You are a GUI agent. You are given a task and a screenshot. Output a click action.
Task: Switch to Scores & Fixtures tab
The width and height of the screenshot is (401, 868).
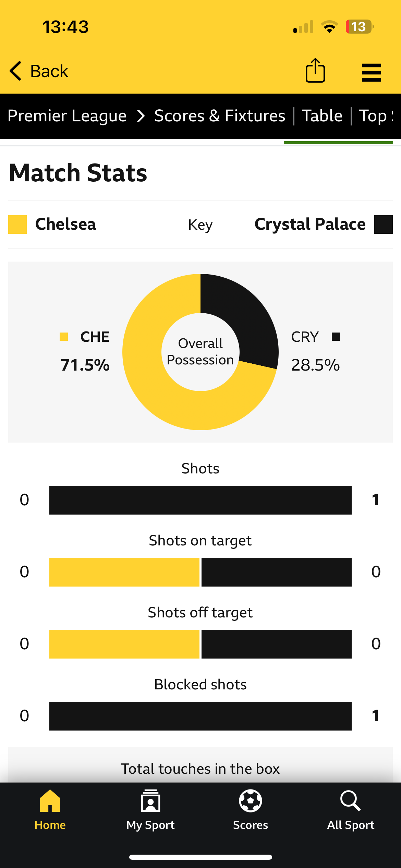coord(220,116)
